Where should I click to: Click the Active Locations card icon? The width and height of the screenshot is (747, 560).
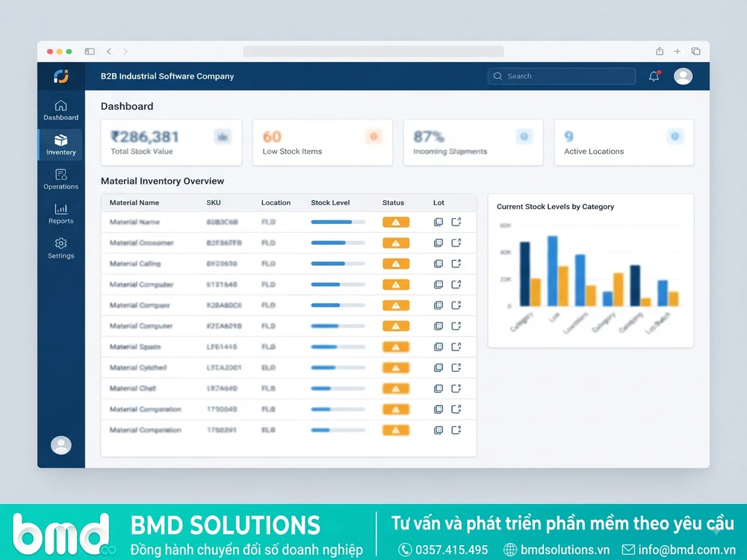(675, 137)
